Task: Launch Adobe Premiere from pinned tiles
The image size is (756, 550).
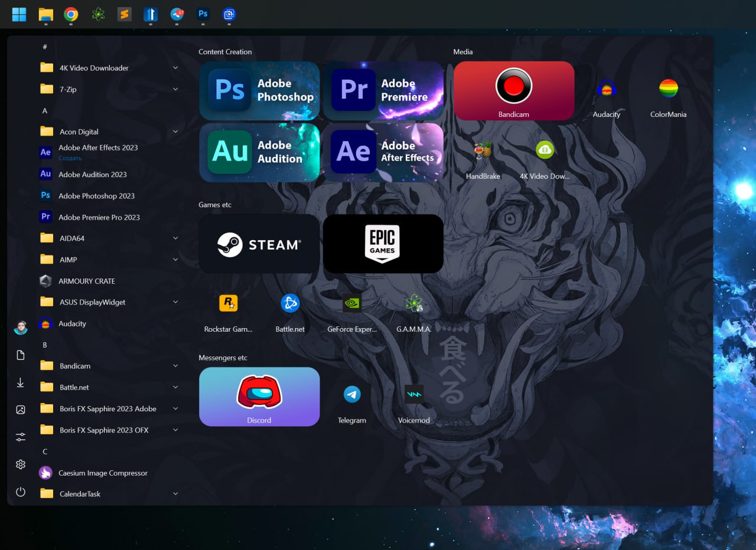Action: (383, 90)
